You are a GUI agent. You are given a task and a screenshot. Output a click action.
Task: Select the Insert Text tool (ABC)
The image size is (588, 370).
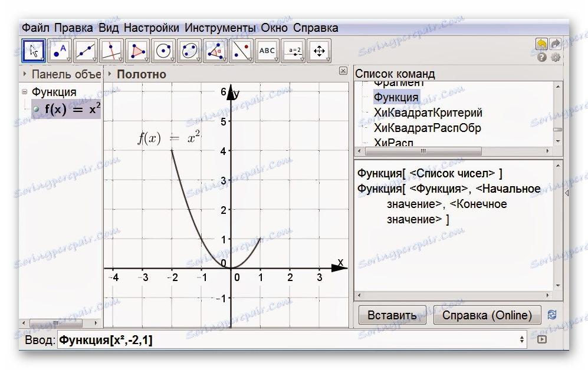[267, 50]
